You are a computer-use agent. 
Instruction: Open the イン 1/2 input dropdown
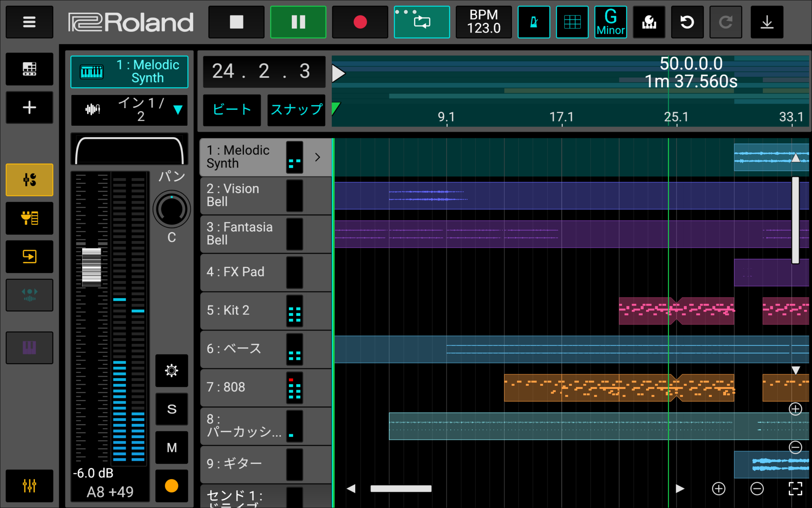coord(129,110)
